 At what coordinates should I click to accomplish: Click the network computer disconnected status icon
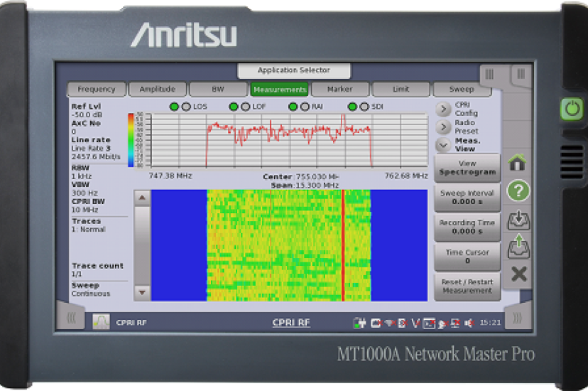point(456,323)
